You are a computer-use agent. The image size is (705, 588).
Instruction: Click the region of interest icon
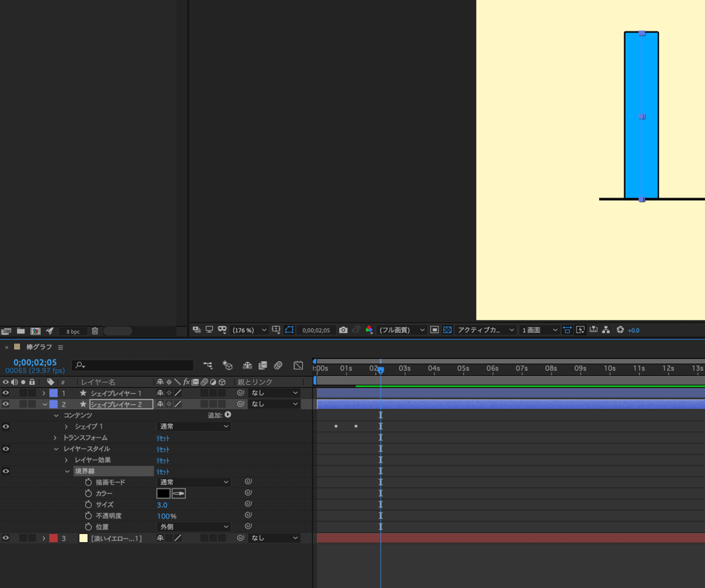coord(435,330)
